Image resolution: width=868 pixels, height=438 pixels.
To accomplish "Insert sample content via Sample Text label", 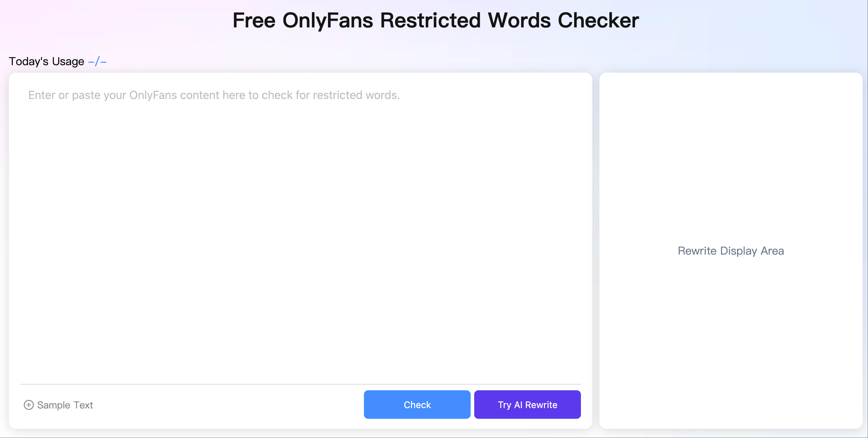I will [x=65, y=405].
